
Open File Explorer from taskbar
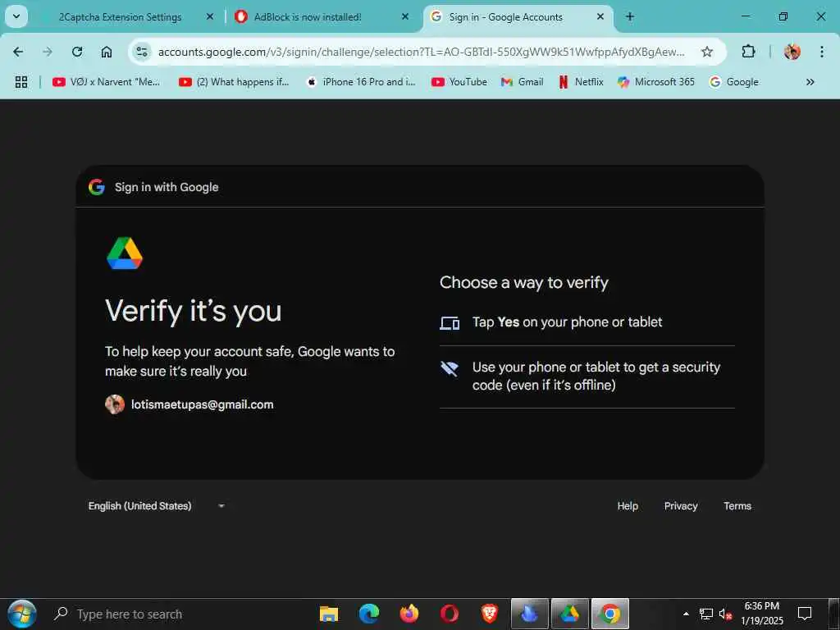click(329, 614)
